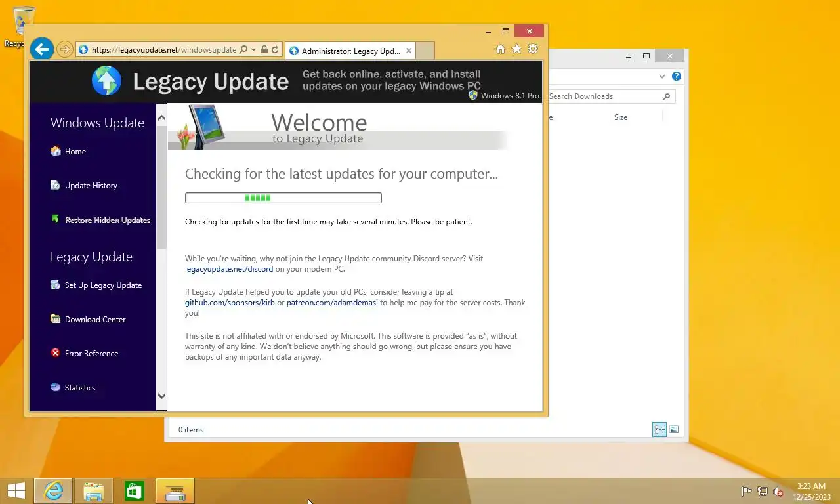This screenshot has width=840, height=504.
Task: Open Update History in the sidebar
Action: point(91,186)
